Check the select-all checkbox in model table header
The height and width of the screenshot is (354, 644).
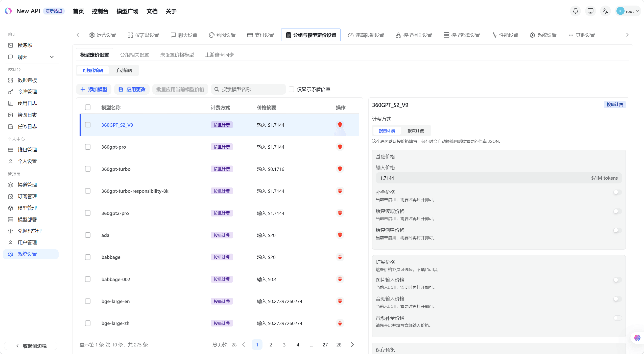pyautogui.click(x=88, y=107)
